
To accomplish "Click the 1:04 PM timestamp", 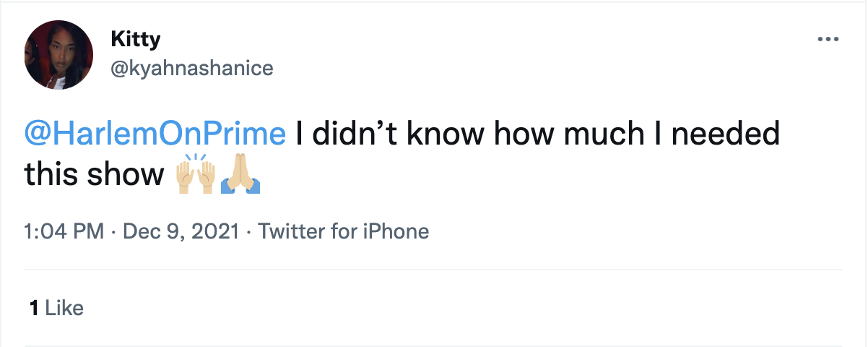I will [x=66, y=232].
